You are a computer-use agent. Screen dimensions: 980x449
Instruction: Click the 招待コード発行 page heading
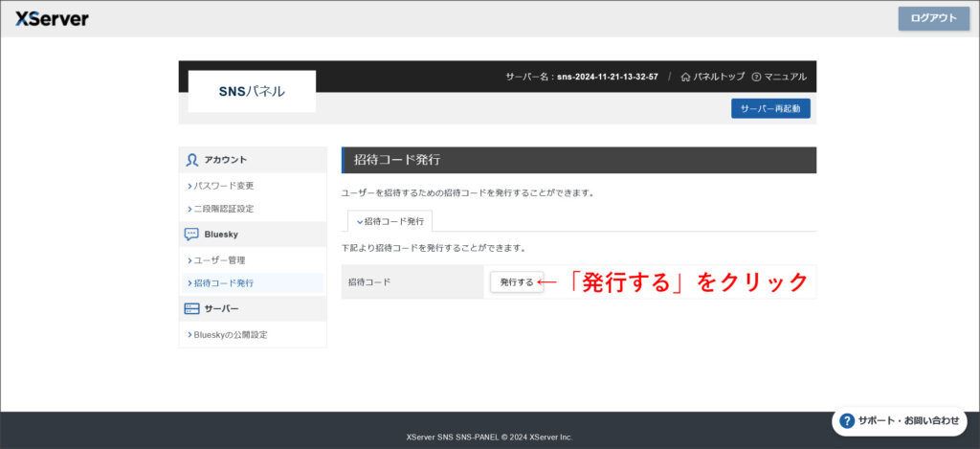397,160
